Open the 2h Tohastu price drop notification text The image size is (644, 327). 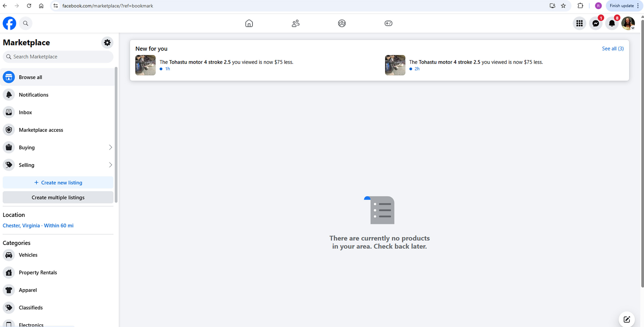pos(476,62)
